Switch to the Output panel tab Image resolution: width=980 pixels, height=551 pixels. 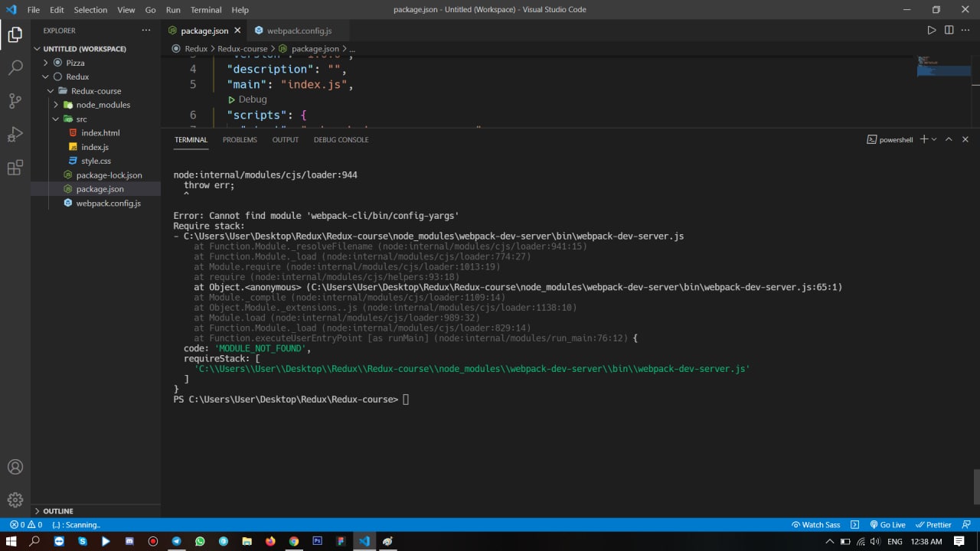coord(286,139)
